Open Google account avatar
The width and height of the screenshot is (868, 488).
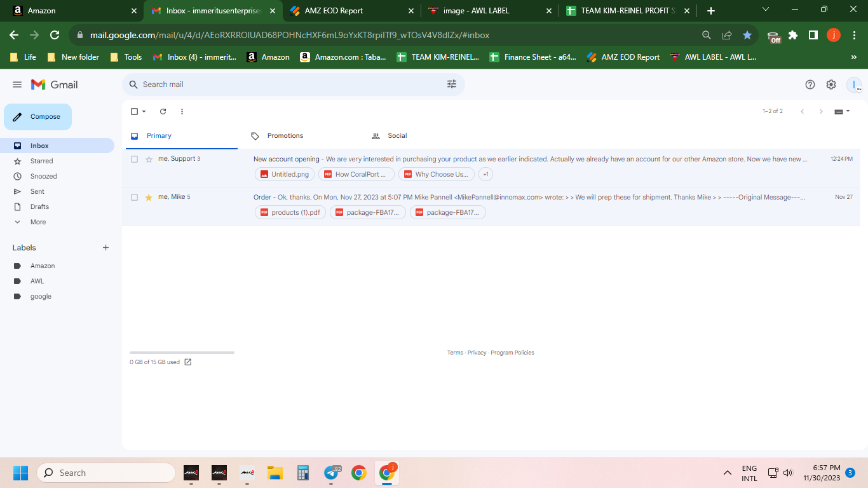854,85
